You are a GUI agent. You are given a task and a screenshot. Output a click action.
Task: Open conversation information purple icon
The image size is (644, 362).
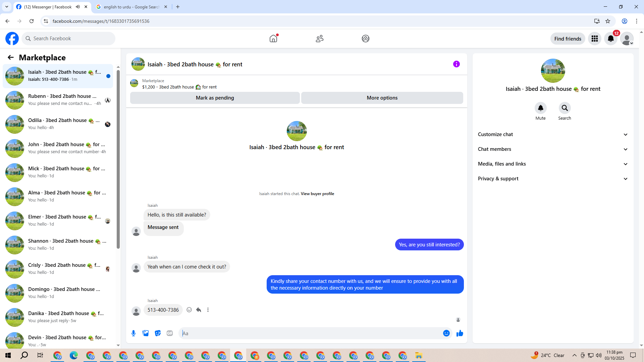pos(457,64)
